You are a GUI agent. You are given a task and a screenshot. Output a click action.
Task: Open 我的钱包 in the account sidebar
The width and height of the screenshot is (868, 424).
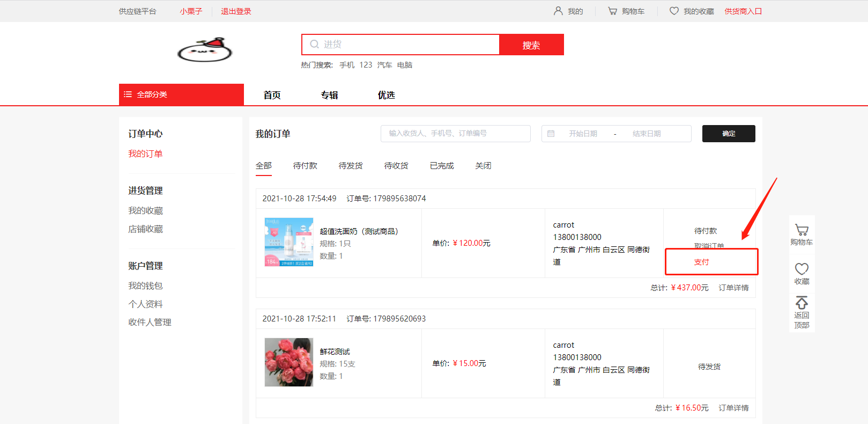click(x=145, y=286)
